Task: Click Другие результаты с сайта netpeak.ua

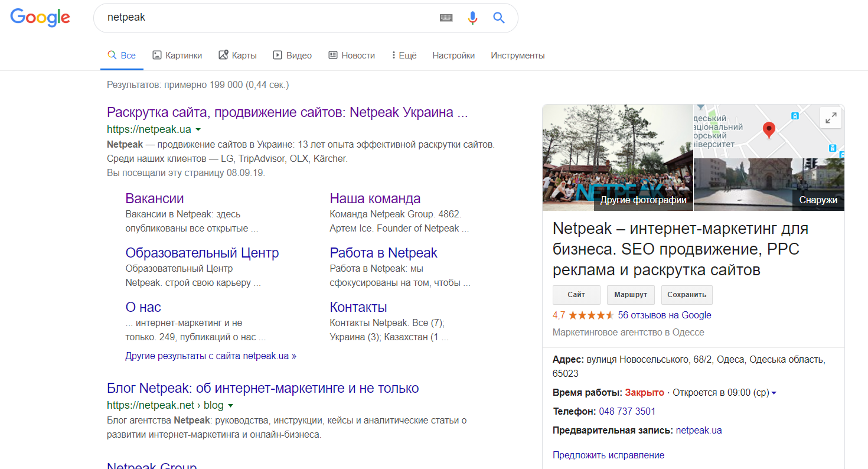Action: [211, 356]
